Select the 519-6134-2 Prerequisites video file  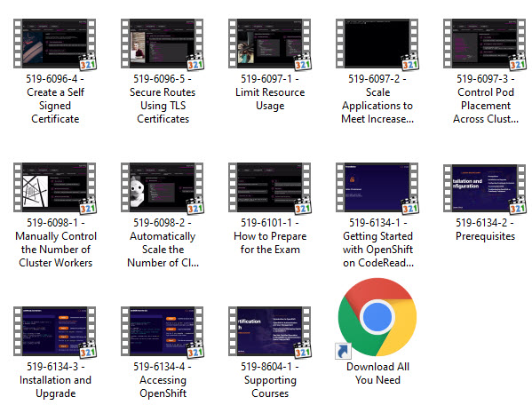pyautogui.click(x=485, y=187)
